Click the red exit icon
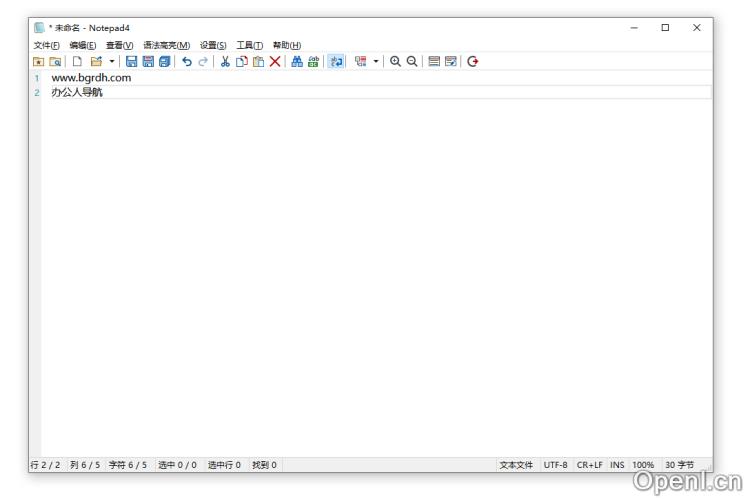 point(473,62)
